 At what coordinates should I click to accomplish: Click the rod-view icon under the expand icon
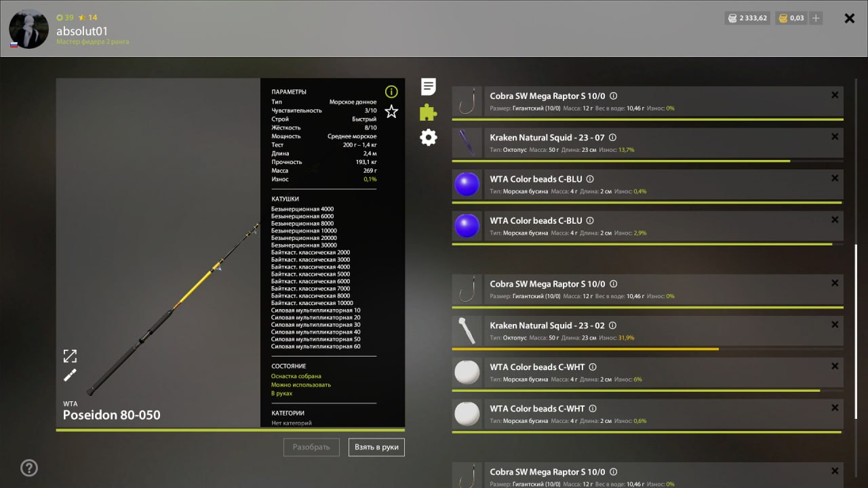point(70,375)
